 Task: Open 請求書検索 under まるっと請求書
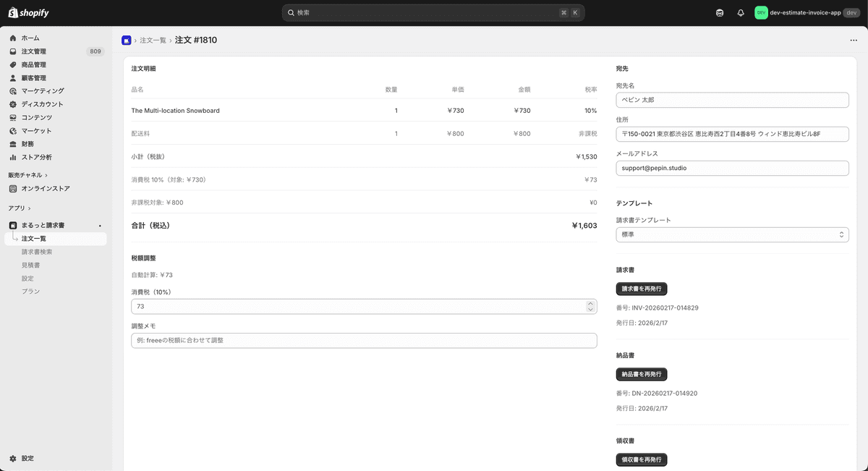[x=37, y=252]
